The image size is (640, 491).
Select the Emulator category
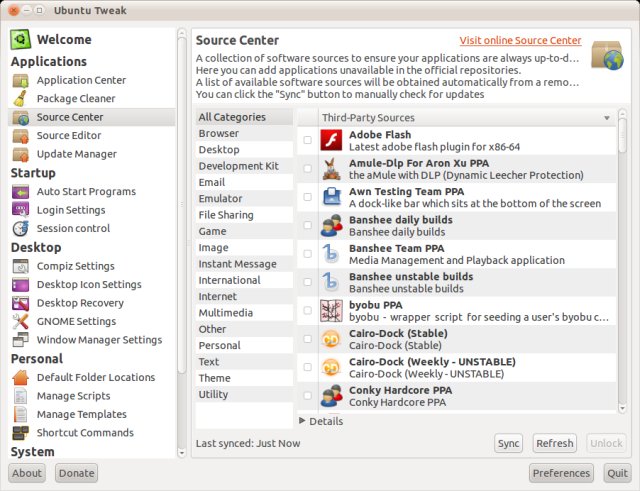coord(244,199)
